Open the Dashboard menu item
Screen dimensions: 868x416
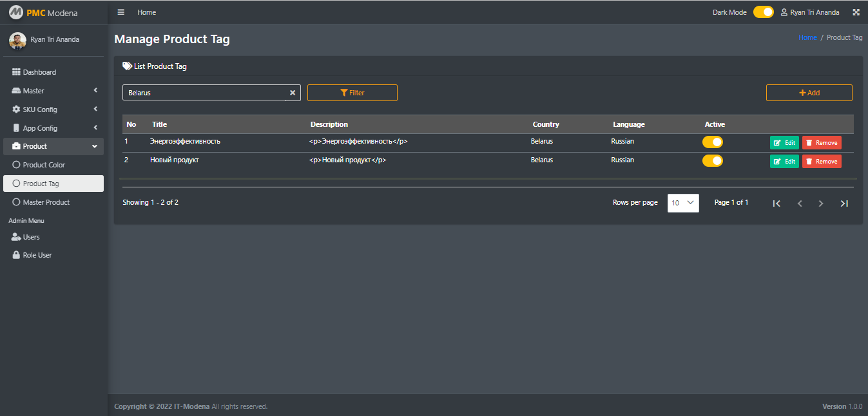(53, 72)
